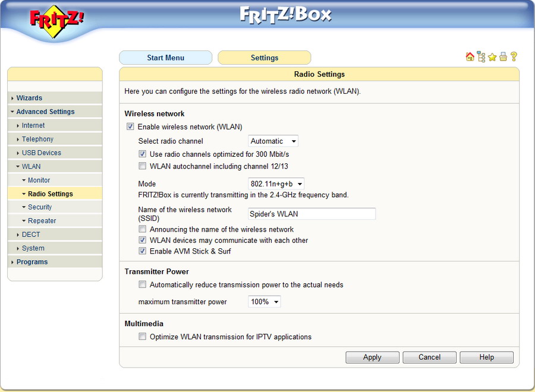Click the FRITZ! logo at top left

(x=57, y=21)
